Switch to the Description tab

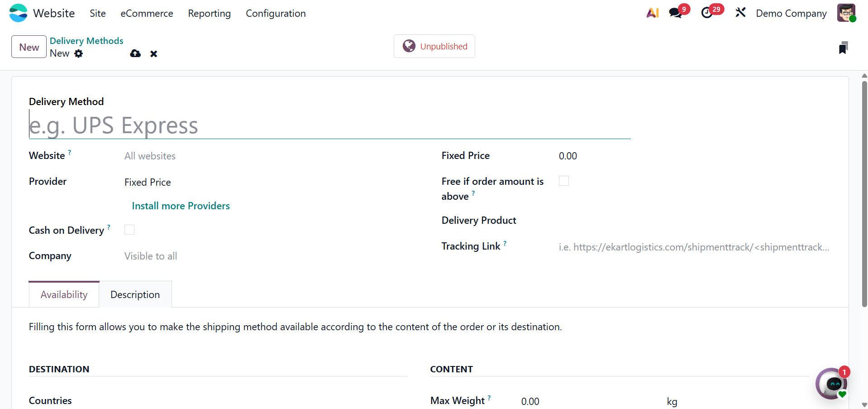(x=135, y=295)
